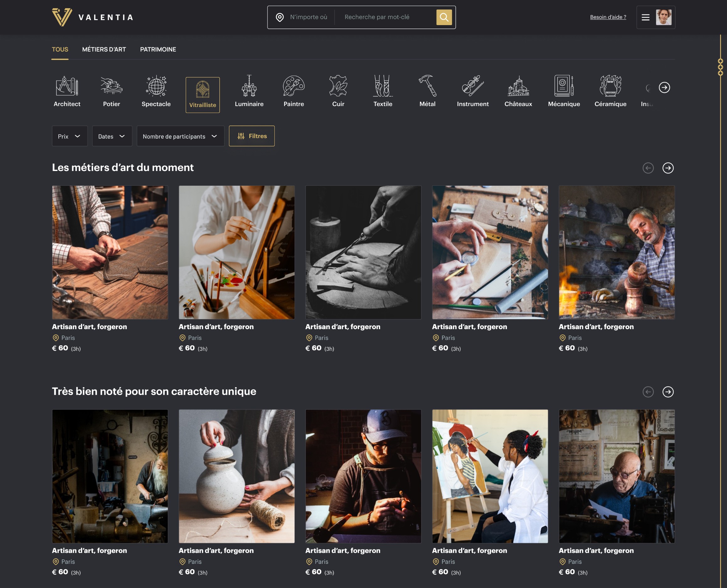Select the Luminaire chandelier icon

pyautogui.click(x=249, y=86)
